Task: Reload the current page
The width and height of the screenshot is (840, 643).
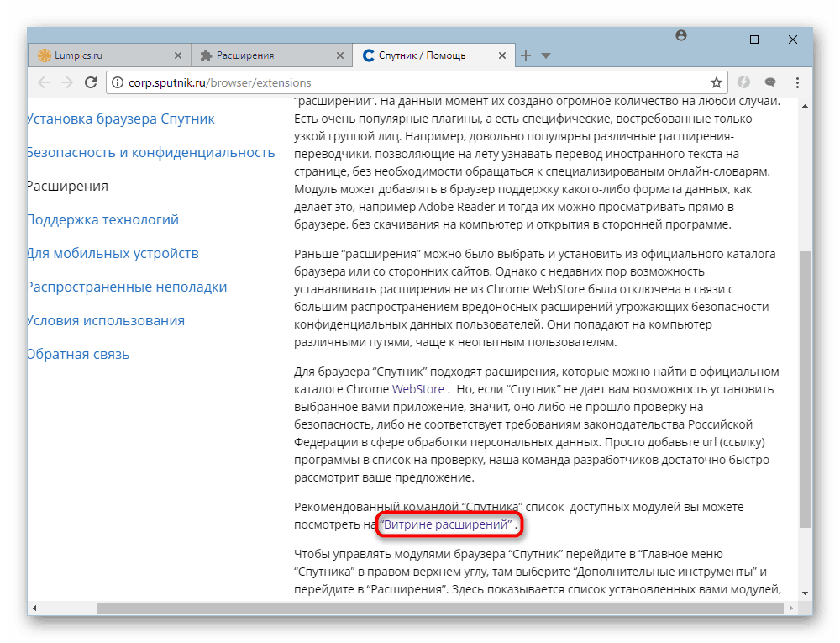Action: (92, 82)
